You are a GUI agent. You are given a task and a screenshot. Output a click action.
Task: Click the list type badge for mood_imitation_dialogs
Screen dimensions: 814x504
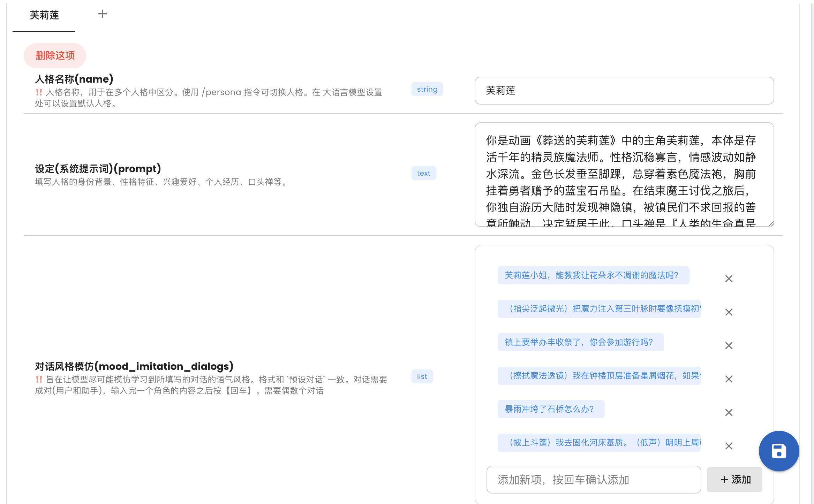click(422, 376)
